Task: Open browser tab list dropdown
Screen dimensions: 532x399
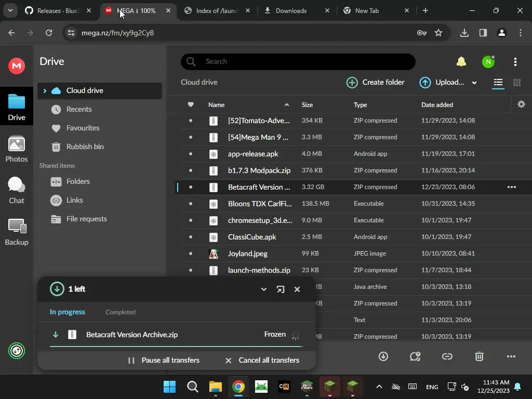Action: tap(10, 10)
